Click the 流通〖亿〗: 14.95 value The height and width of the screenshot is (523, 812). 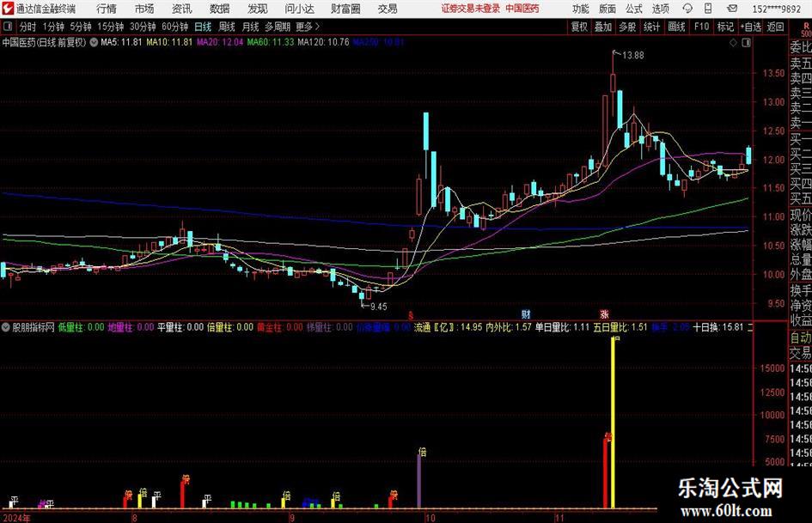pos(448,327)
